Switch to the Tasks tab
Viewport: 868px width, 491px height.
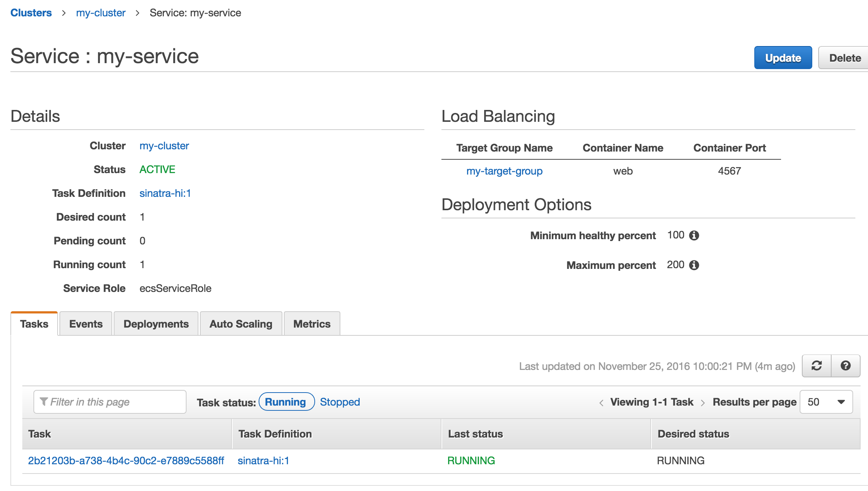34,324
